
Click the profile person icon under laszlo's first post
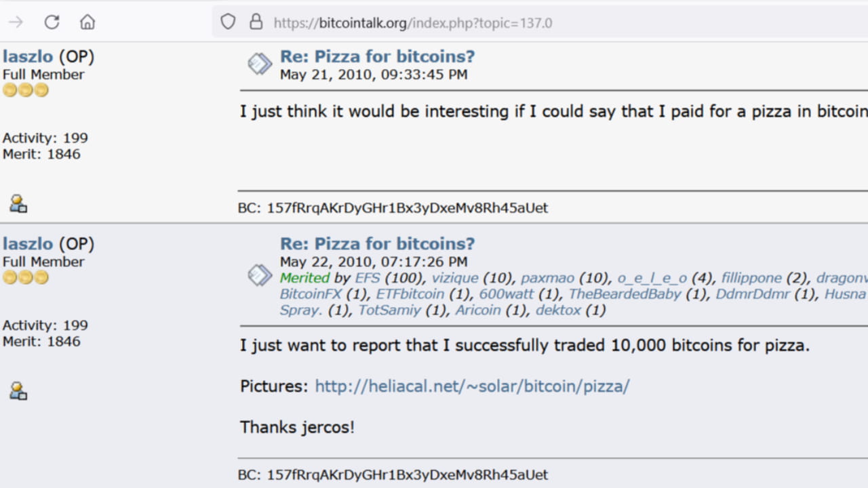(18, 201)
